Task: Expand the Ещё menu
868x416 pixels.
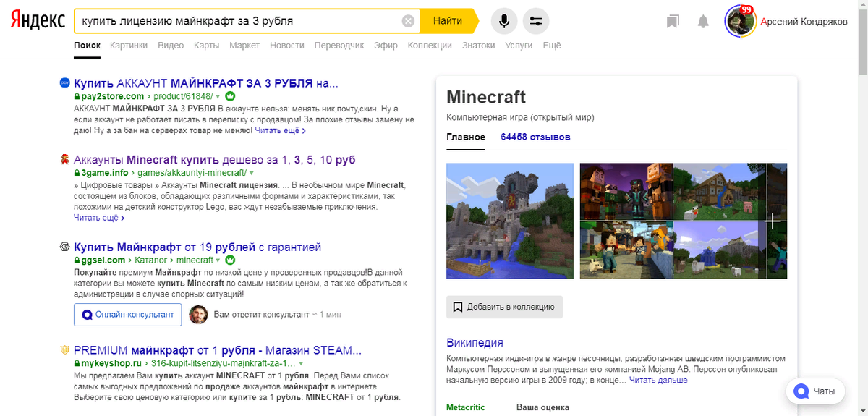Action: pos(552,45)
